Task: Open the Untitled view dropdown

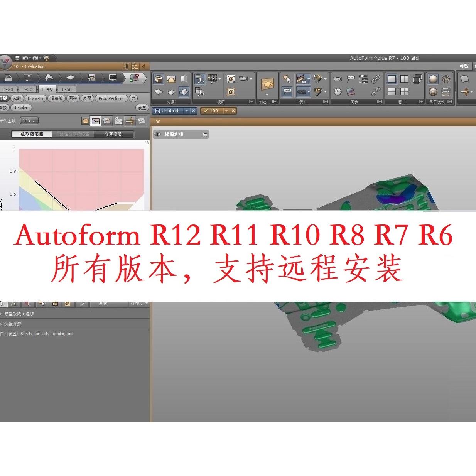Action: pyautogui.click(x=187, y=111)
